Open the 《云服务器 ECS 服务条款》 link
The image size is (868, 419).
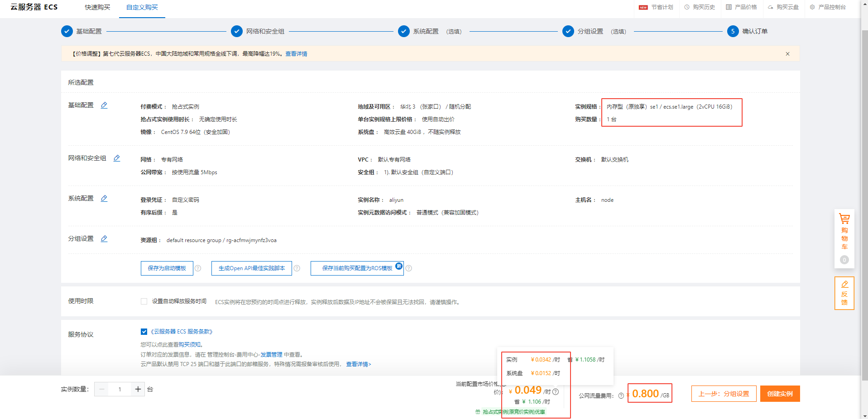(181, 332)
